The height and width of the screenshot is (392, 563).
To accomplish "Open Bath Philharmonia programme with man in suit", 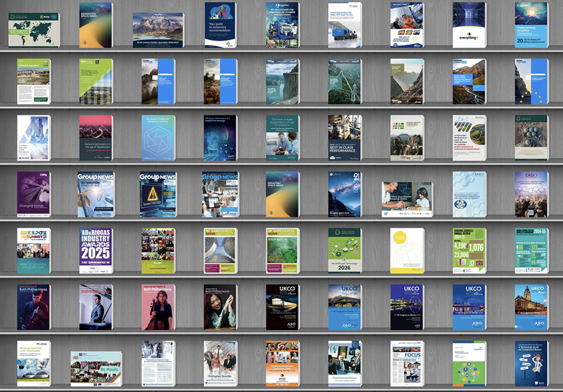I will (96, 307).
